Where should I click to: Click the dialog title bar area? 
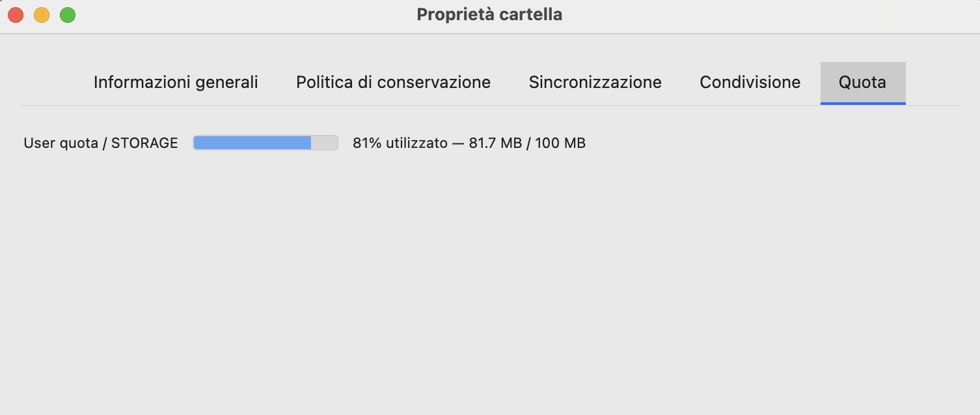[260, 14]
